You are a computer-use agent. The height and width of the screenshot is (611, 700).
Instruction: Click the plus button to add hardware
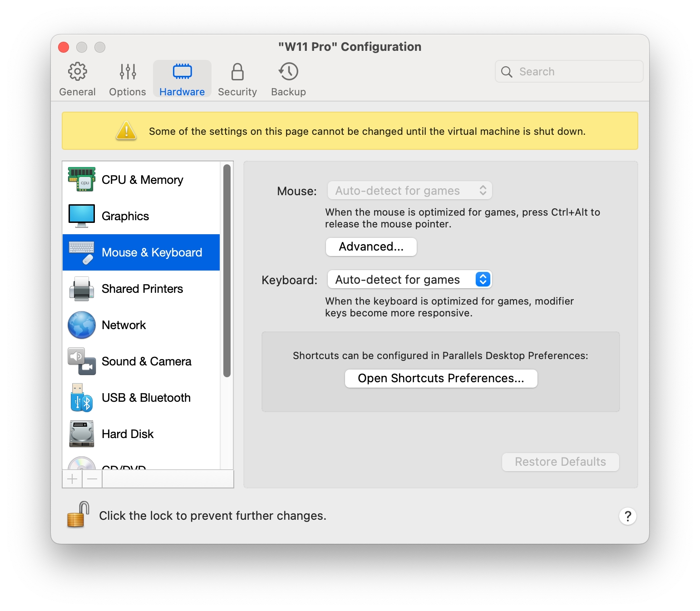tap(72, 479)
